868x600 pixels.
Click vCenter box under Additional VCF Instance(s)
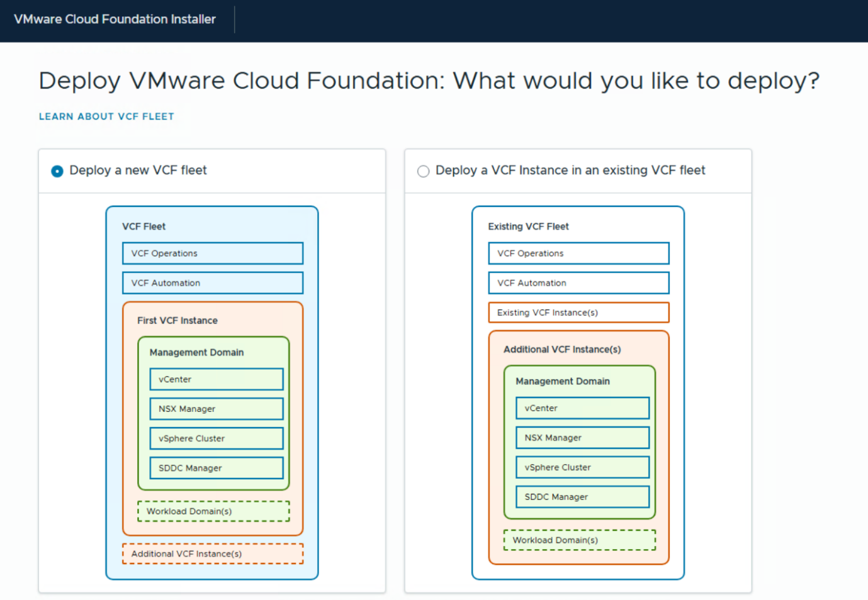tap(582, 408)
